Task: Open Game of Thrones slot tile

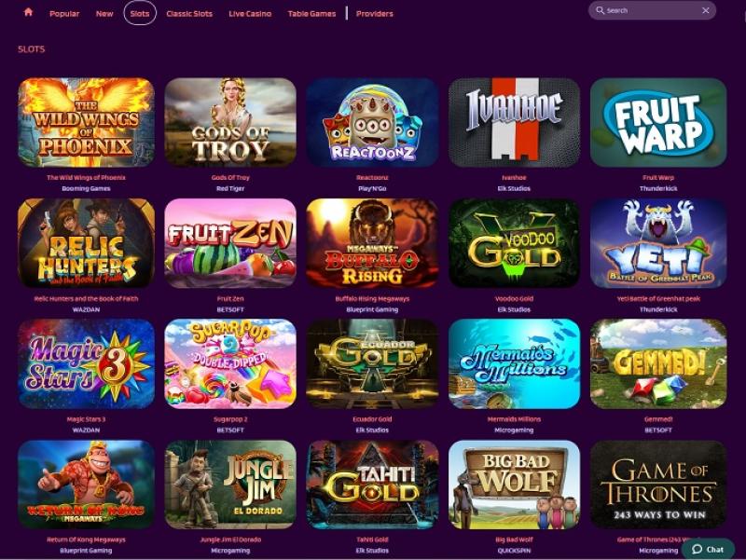Action: [658, 485]
